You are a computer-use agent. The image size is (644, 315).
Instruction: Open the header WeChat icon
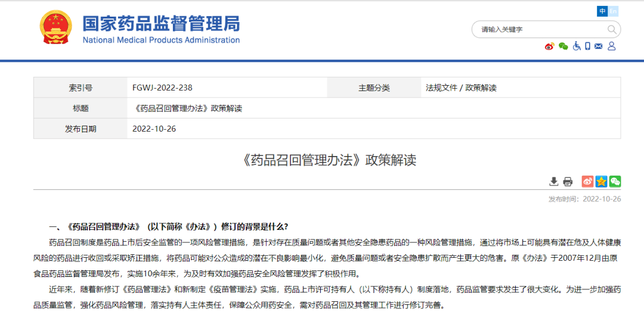pyautogui.click(x=563, y=46)
